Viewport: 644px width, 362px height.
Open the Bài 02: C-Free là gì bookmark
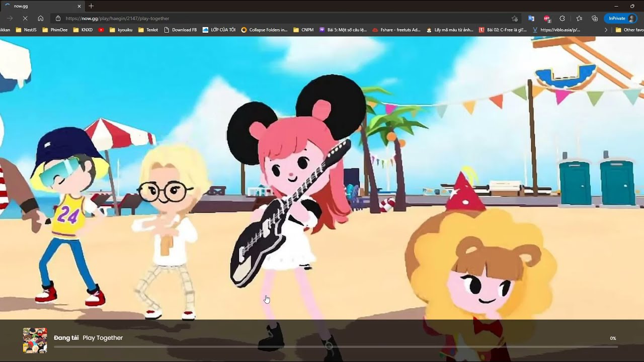[x=503, y=30]
